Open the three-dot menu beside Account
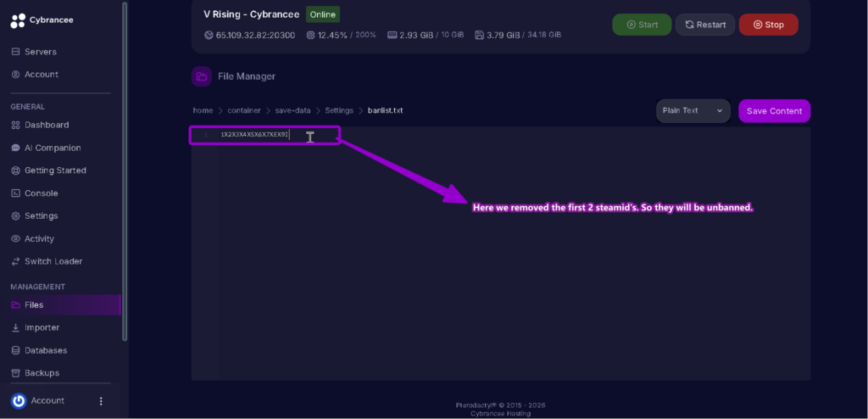This screenshot has height=419, width=868. tap(101, 400)
